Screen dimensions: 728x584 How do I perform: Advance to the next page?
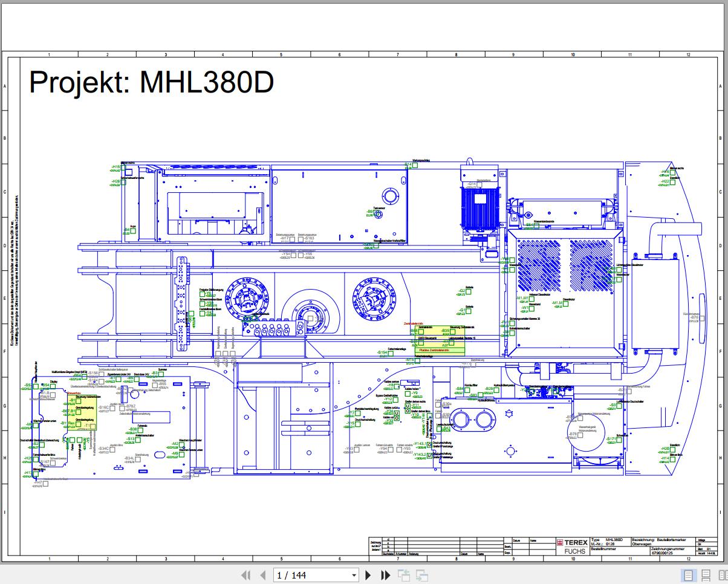[x=368, y=575]
